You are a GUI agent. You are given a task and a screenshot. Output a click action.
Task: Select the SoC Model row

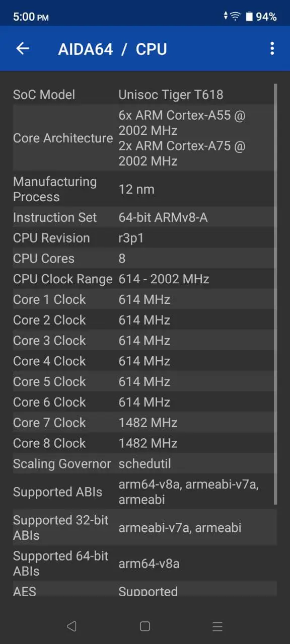click(144, 95)
